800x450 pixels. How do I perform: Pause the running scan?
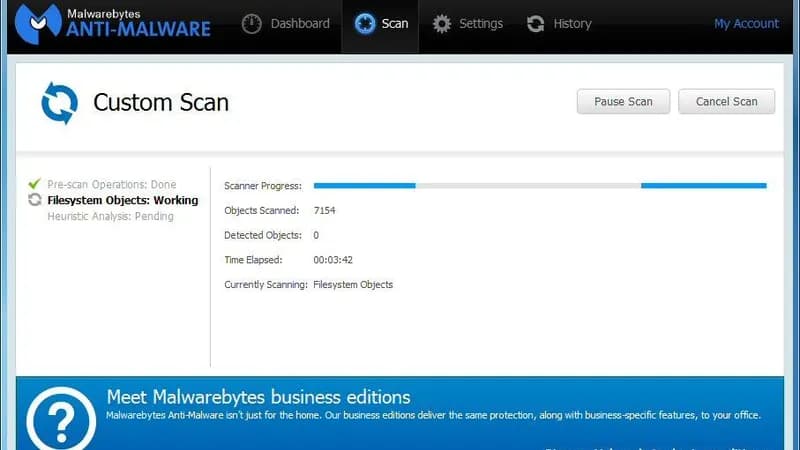coord(623,102)
